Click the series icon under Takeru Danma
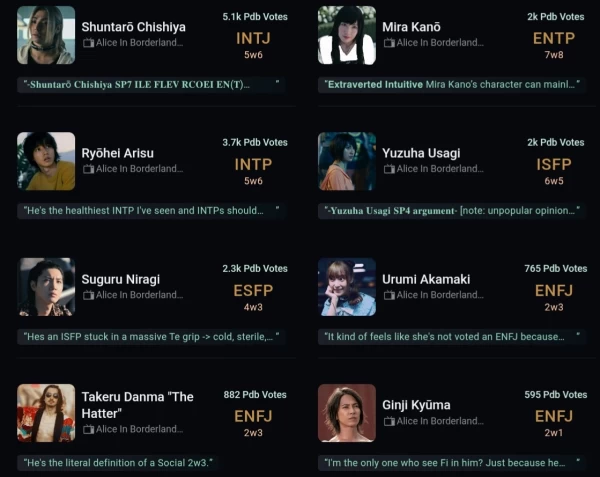Screen dimensions: 600x477 [88, 430]
